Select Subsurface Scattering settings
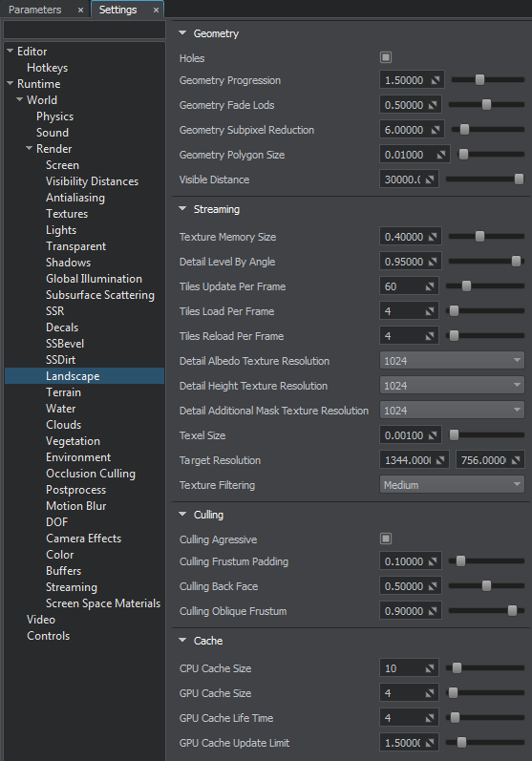This screenshot has height=761, width=532. [x=100, y=295]
